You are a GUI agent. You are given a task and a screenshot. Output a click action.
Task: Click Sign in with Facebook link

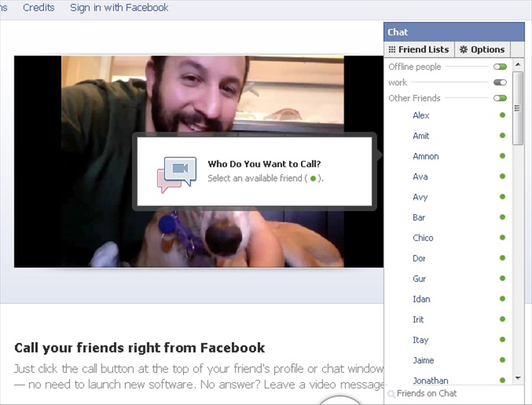pos(119,8)
